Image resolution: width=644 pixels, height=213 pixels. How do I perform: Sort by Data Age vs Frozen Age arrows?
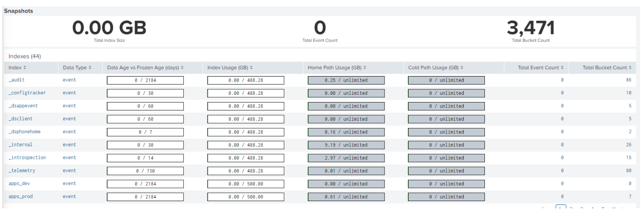click(183, 68)
